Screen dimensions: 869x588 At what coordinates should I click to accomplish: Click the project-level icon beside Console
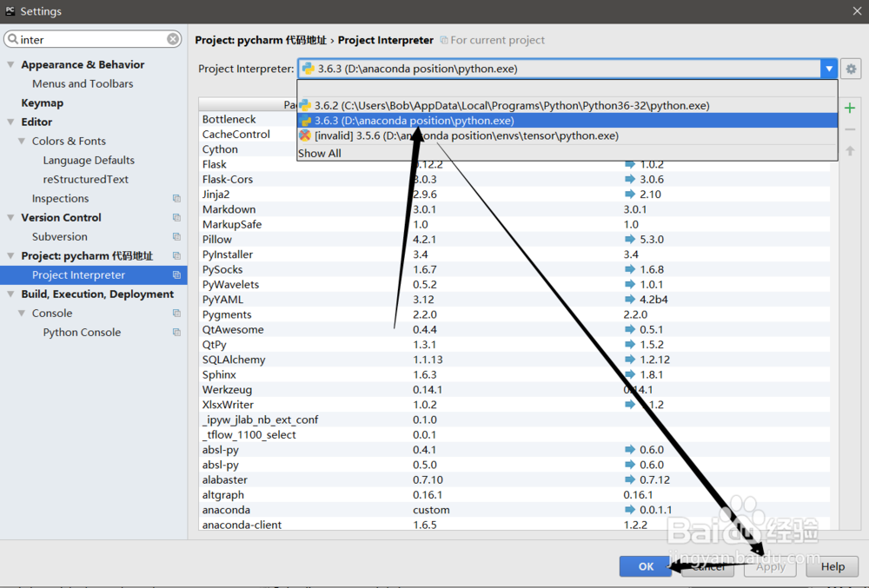pos(176,313)
